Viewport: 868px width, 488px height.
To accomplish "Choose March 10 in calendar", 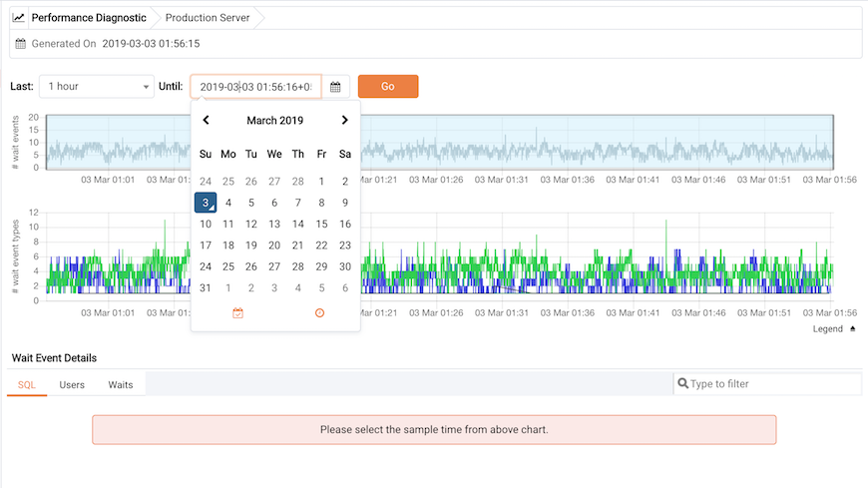I will coord(206,224).
